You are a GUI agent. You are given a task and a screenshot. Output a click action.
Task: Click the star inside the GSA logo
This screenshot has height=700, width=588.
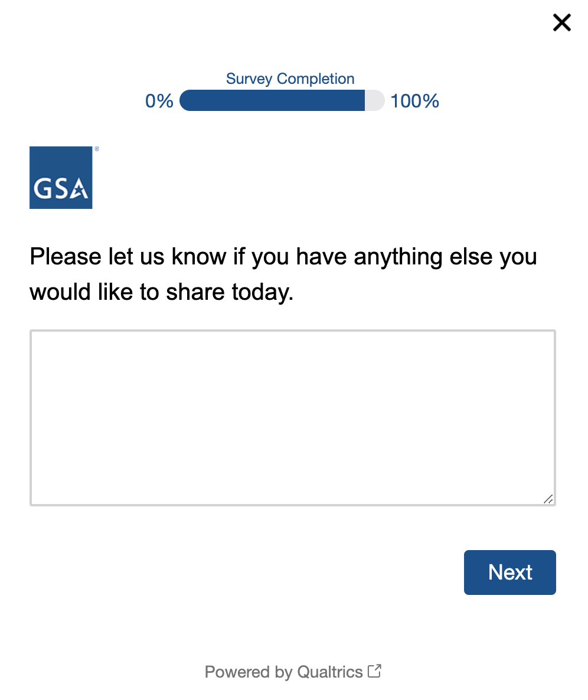pos(80,191)
